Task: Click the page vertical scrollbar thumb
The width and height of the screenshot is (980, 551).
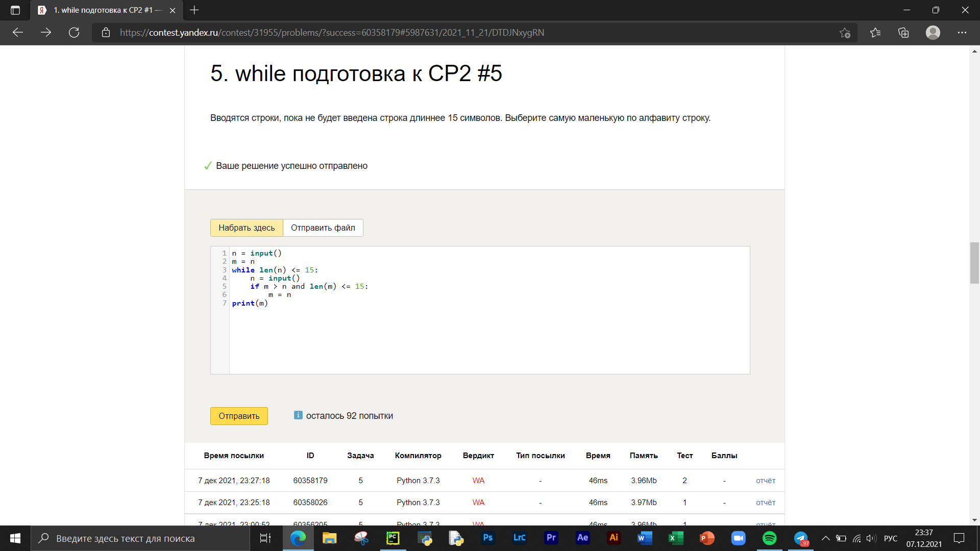Action: pyautogui.click(x=974, y=263)
